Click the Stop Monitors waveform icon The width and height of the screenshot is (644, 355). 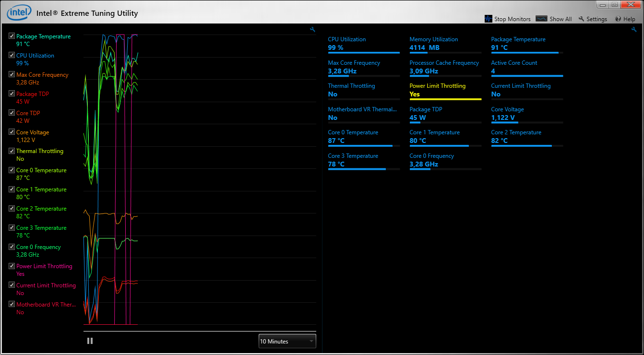point(489,19)
